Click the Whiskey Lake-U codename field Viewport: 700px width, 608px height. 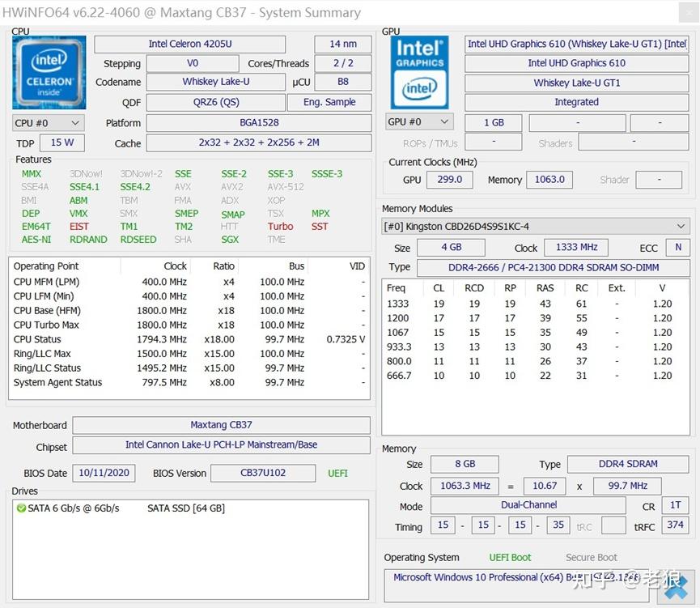click(216, 82)
